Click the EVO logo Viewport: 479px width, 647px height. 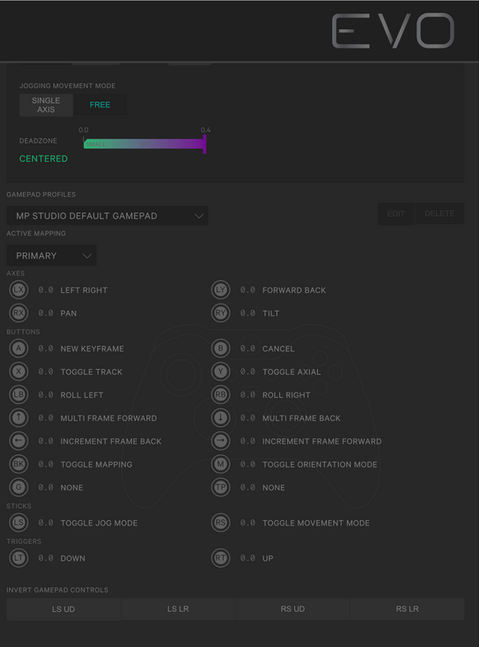(x=393, y=31)
